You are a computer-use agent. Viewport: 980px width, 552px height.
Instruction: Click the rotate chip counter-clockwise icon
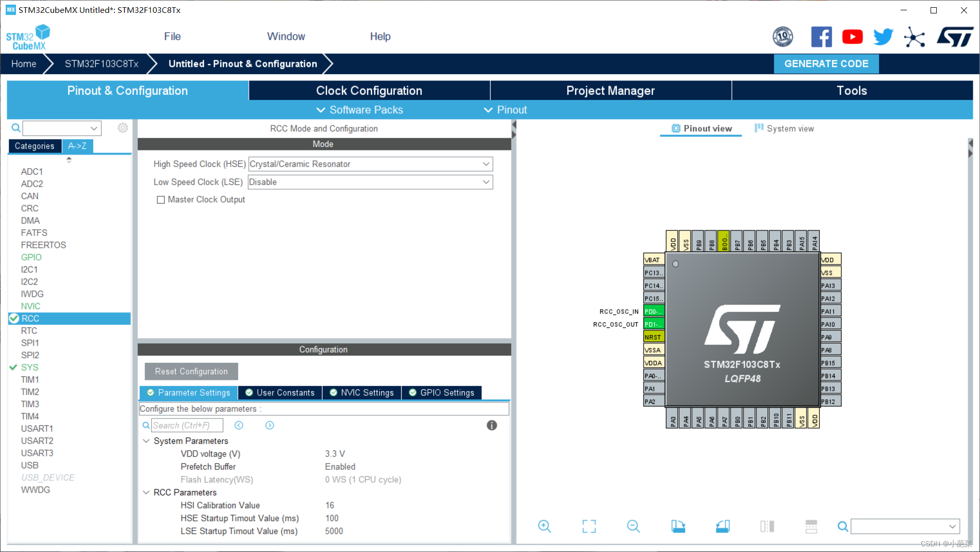pyautogui.click(x=722, y=526)
